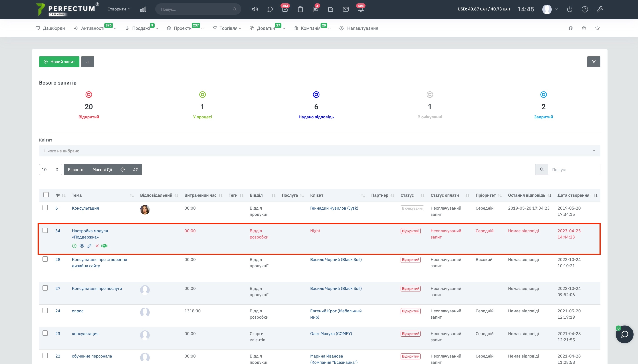This screenshot has width=638, height=364.
Task: Click the Perfectum CRM+ERP logo
Action: tap(67, 9)
